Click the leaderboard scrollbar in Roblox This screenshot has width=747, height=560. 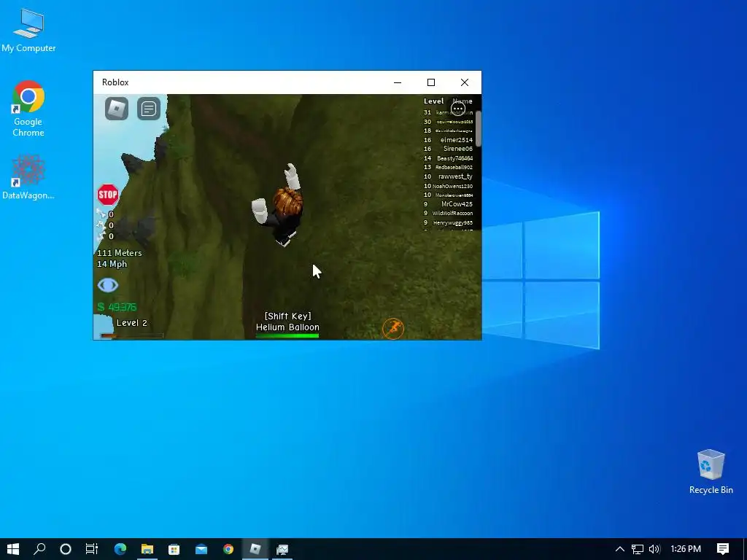478,128
